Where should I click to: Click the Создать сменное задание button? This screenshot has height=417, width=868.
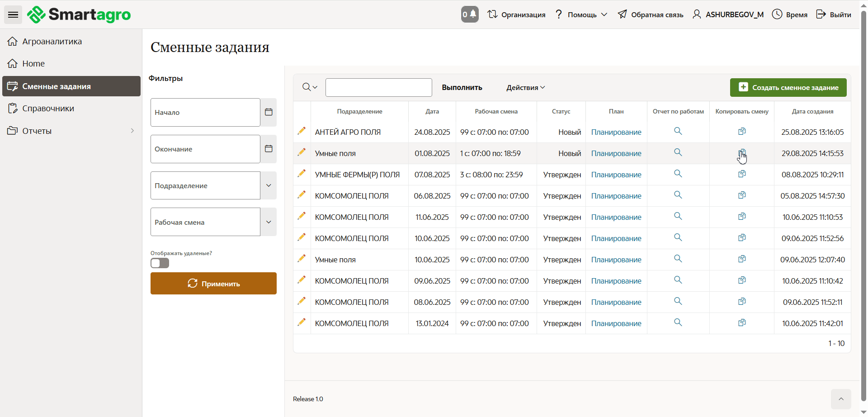tap(788, 88)
